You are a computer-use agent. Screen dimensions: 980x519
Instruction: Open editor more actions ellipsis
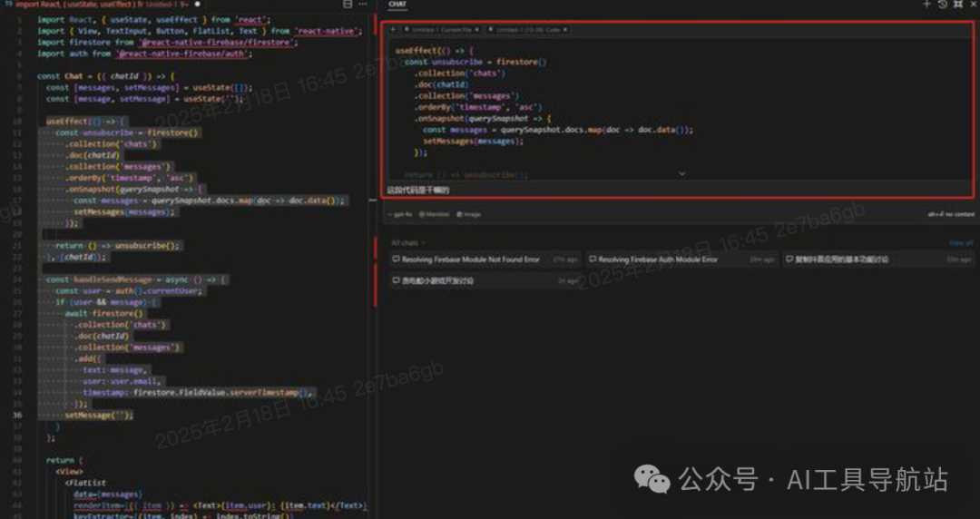point(362,4)
